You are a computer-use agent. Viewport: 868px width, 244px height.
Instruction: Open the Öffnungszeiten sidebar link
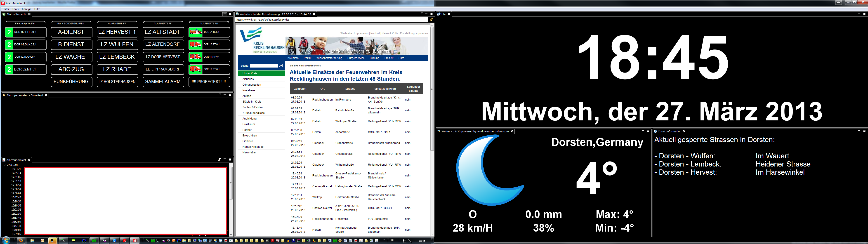[x=252, y=84]
